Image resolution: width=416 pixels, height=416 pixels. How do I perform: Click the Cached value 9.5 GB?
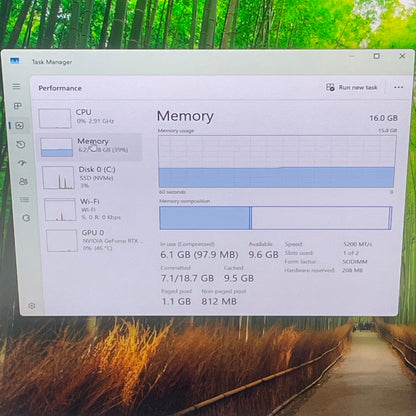point(239,278)
